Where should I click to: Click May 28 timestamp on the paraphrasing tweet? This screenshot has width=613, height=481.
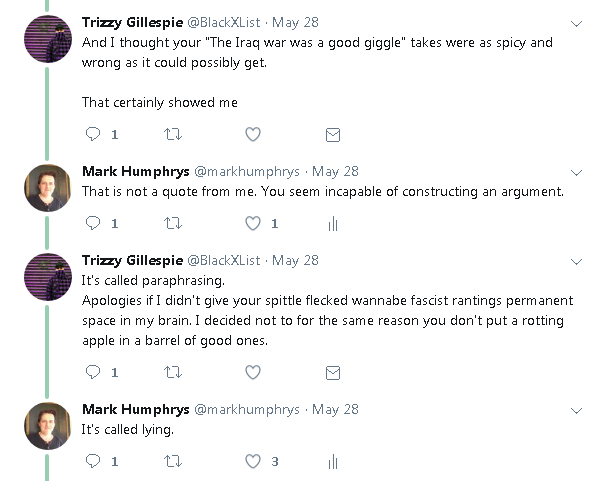(296, 260)
